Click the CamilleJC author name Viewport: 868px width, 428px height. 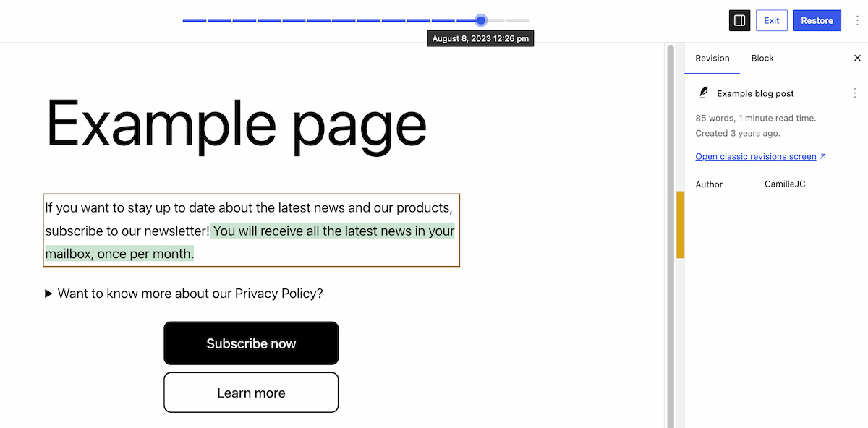tap(785, 184)
